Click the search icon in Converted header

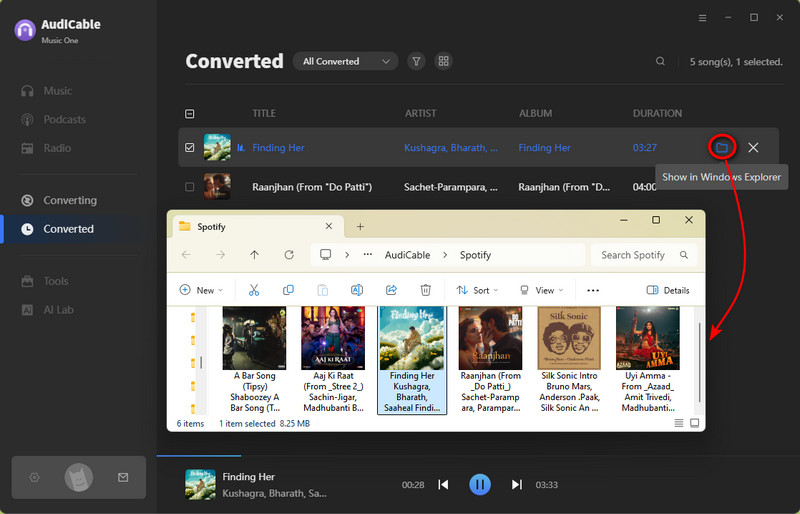660,61
